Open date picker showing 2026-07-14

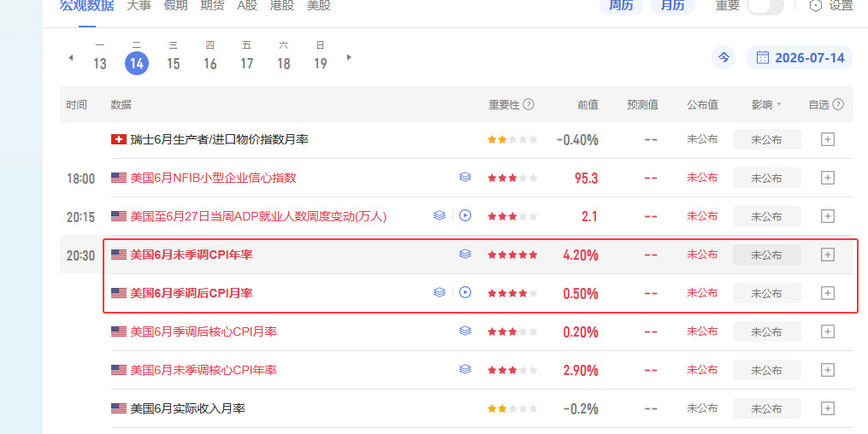tap(800, 57)
